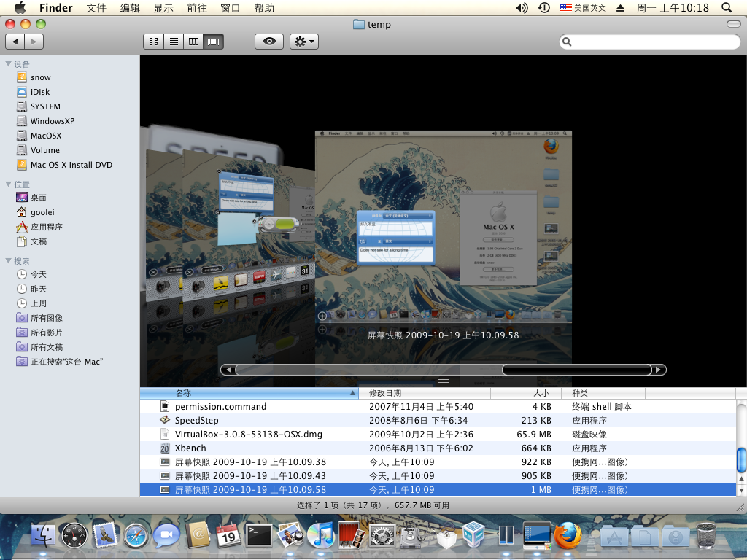This screenshot has width=747, height=560.
Task: Select the 今天 search in sidebar
Action: coord(31,274)
